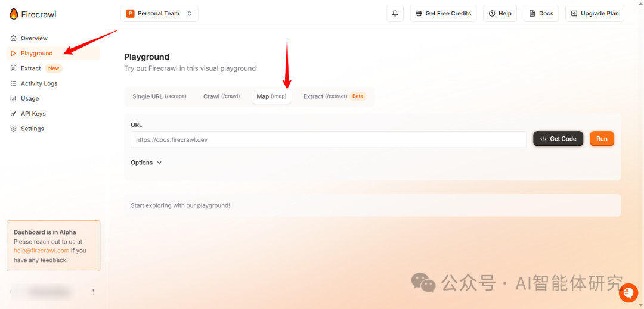Viewport: 644px width, 309px height.
Task: Focus the URL input field
Action: pos(329,139)
